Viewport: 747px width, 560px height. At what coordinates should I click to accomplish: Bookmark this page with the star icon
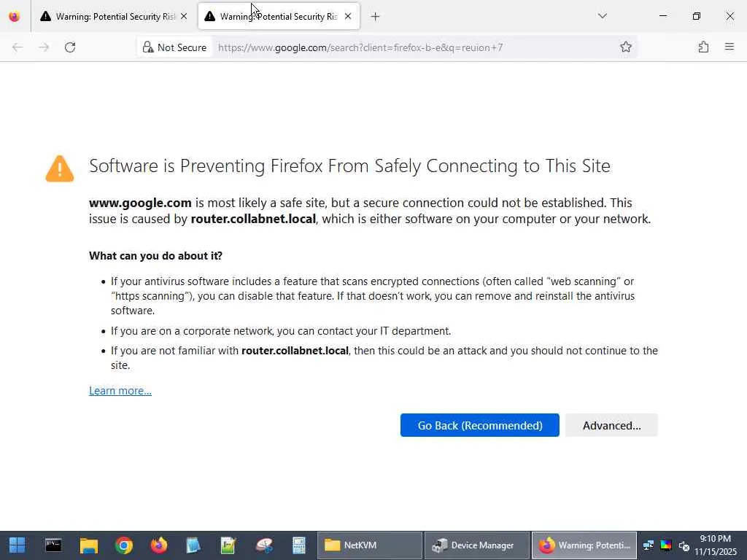click(x=625, y=47)
